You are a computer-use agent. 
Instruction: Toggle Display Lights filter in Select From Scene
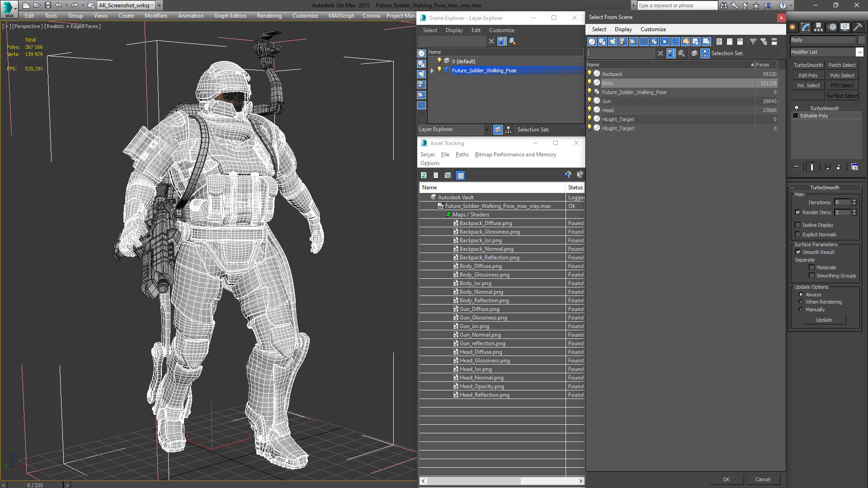point(613,42)
